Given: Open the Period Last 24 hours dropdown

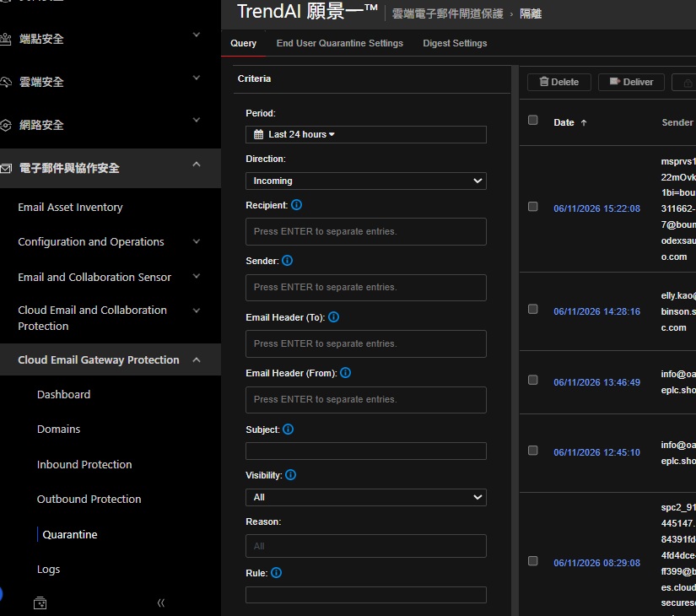Looking at the screenshot, I should pyautogui.click(x=366, y=134).
